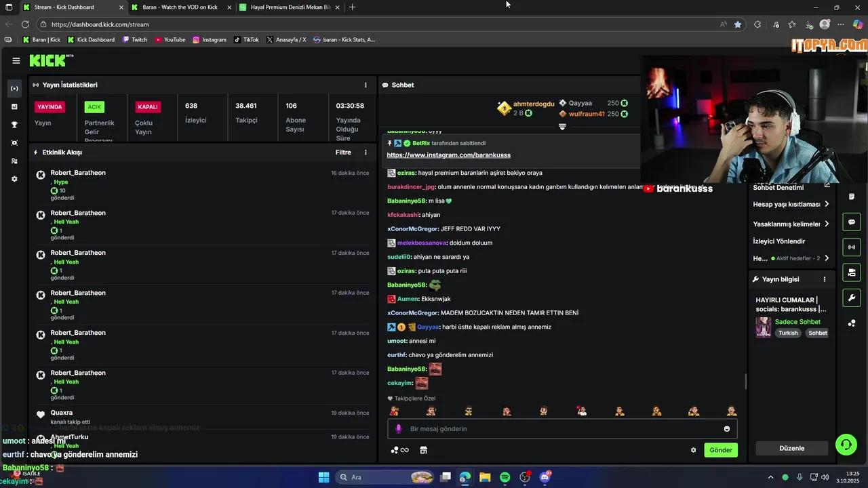Open the Baran | Kick bookmark
The width and height of the screenshot is (868, 488).
coord(41,39)
